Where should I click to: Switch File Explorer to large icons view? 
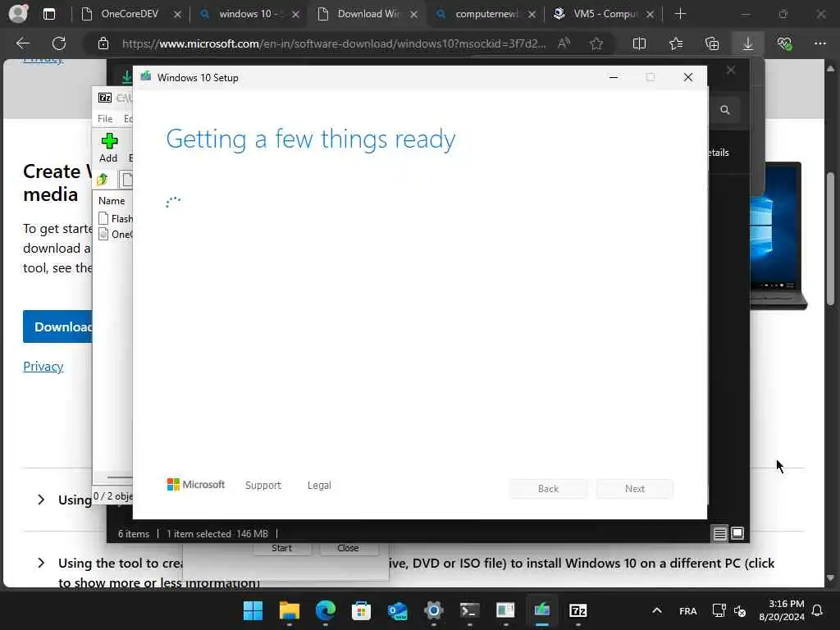click(737, 533)
